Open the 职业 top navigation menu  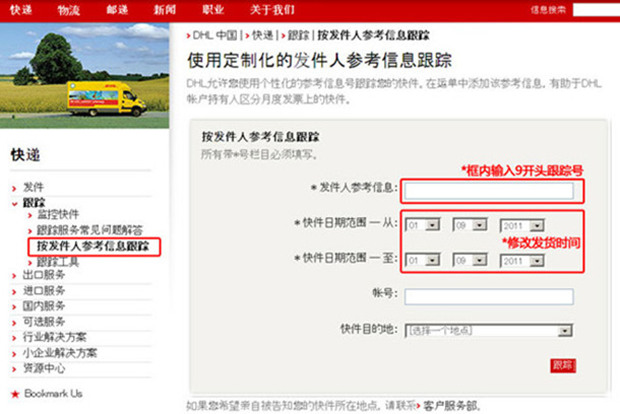point(213,9)
